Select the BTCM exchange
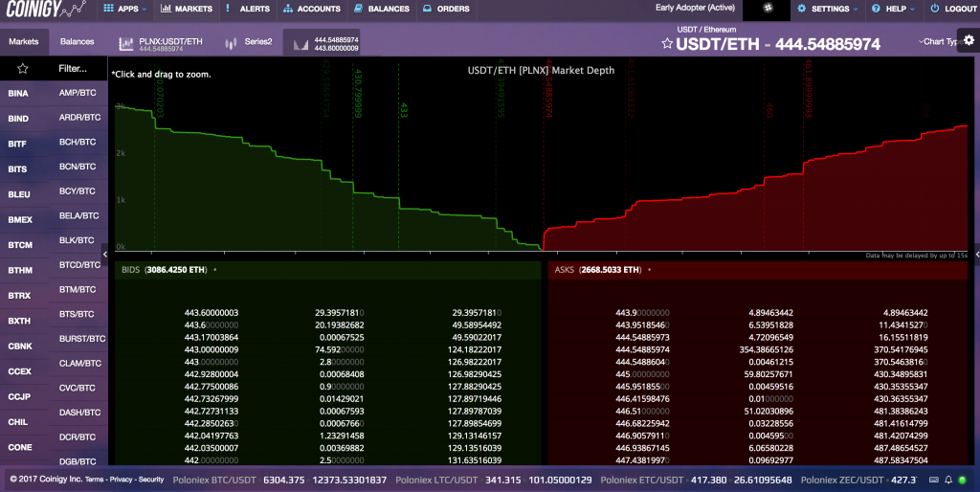The height and width of the screenshot is (492, 980). 20,245
